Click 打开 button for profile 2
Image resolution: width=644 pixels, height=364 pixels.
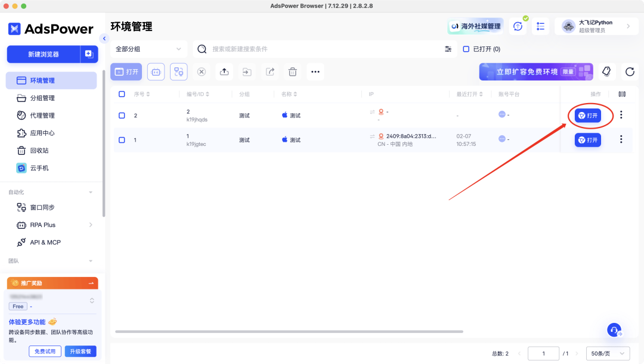(588, 116)
